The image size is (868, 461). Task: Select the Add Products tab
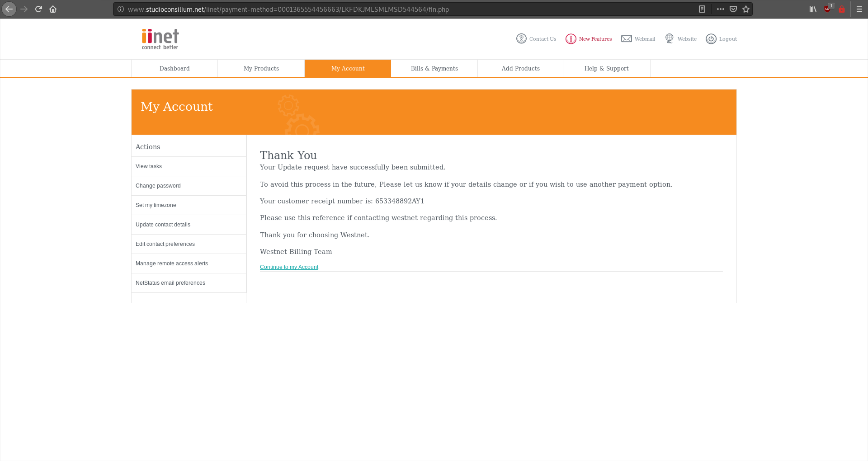click(x=520, y=68)
